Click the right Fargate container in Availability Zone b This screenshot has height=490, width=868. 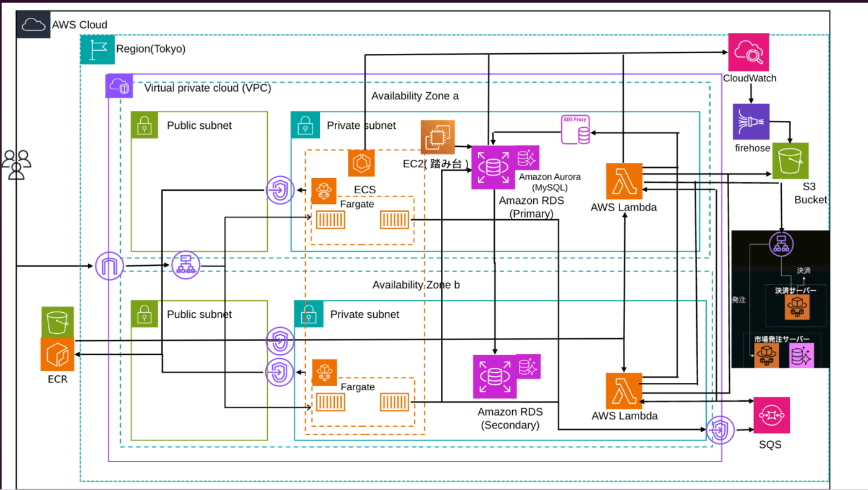(x=394, y=403)
